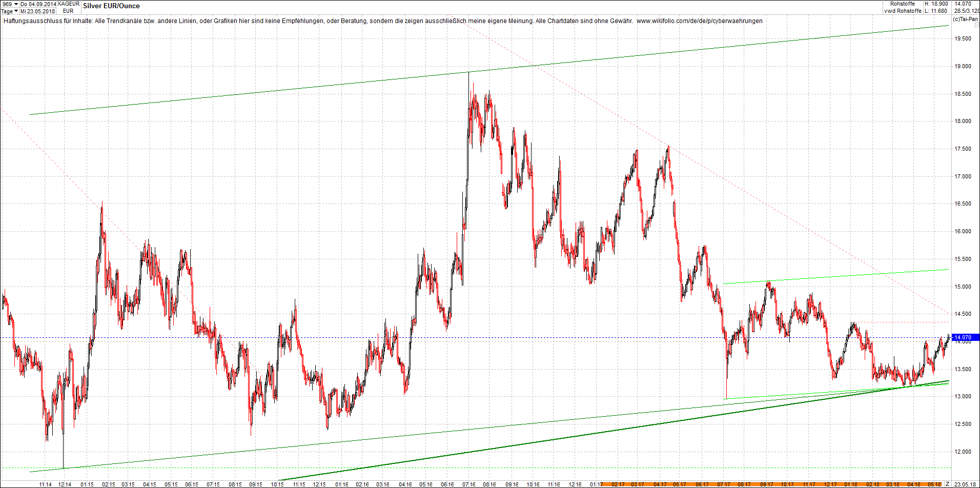This screenshot has height=488, width=980.
Task: Click the 23.05.18 date in the bottom corner
Action: (x=964, y=484)
